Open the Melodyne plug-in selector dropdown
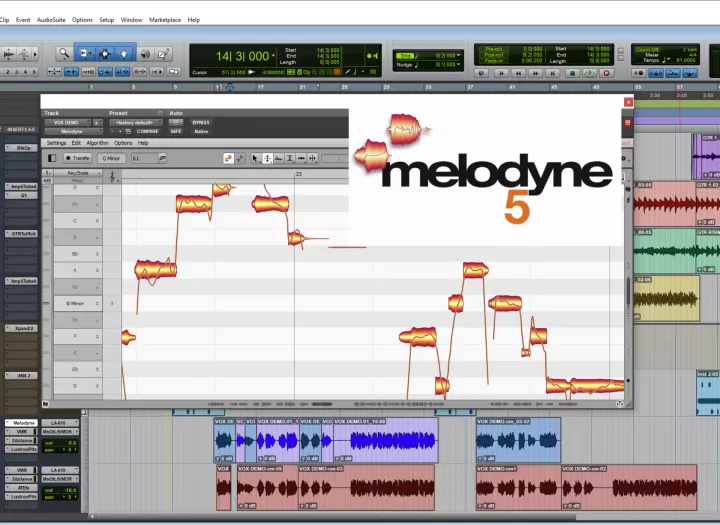 pyautogui.click(x=73, y=131)
